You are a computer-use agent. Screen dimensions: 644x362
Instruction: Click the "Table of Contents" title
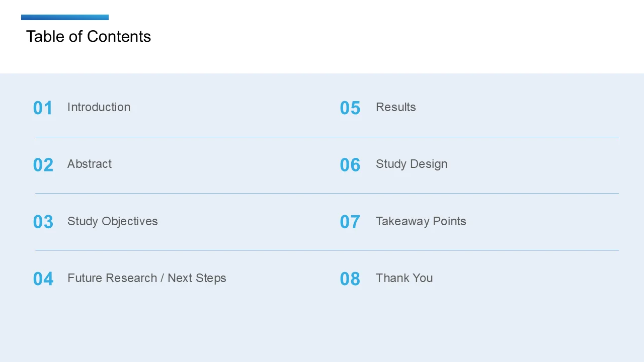pyautogui.click(x=89, y=36)
